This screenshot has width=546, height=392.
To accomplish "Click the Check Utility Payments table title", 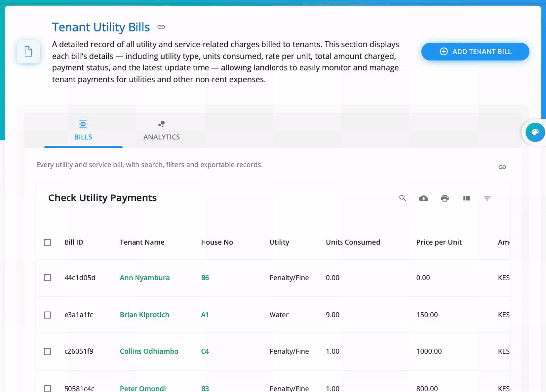I will tap(102, 198).
